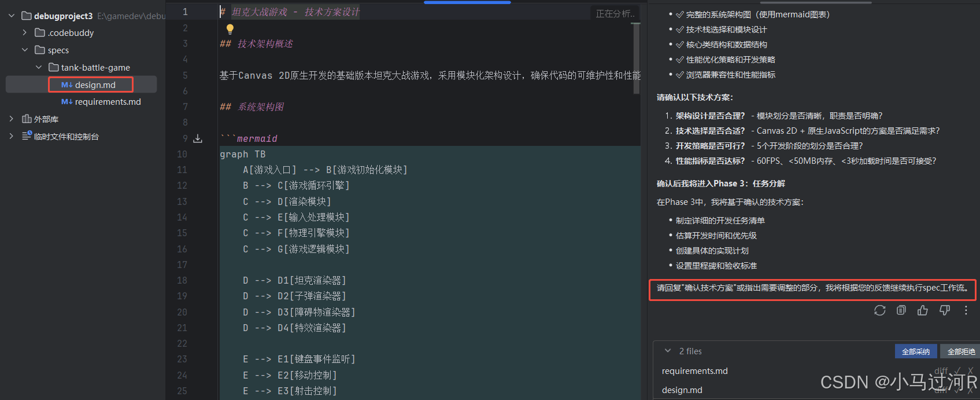This screenshot has height=400, width=980.
Task: Collapse the 2 files changes list
Action: tap(668, 351)
